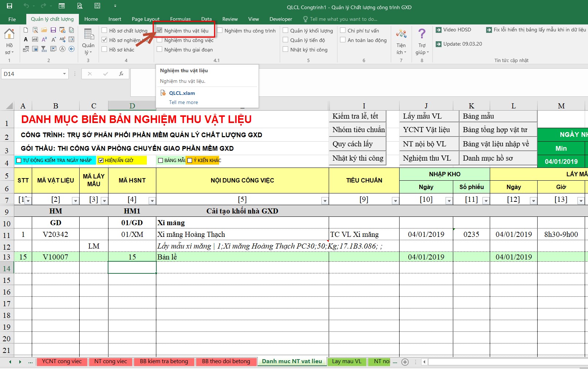Image resolution: width=588 pixels, height=369 pixels.
Task: Click the purple floppy disk save icon
Action: [x=53, y=30]
